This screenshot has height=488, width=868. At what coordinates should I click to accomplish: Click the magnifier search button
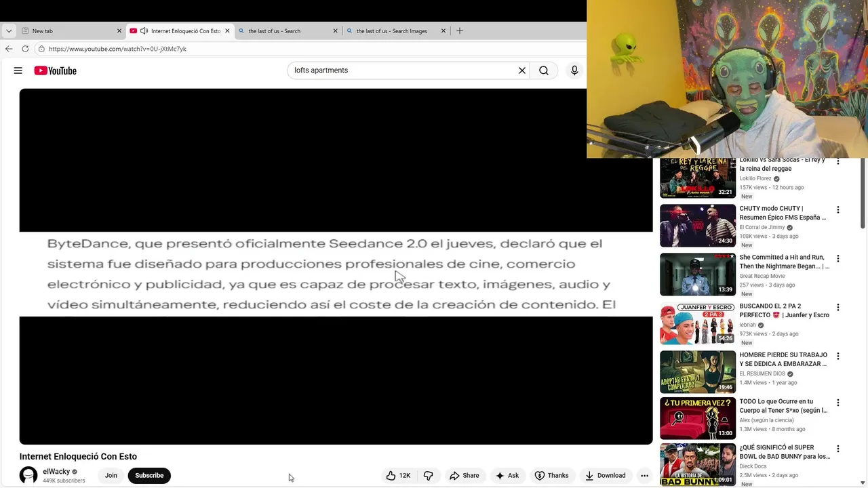pyautogui.click(x=544, y=70)
